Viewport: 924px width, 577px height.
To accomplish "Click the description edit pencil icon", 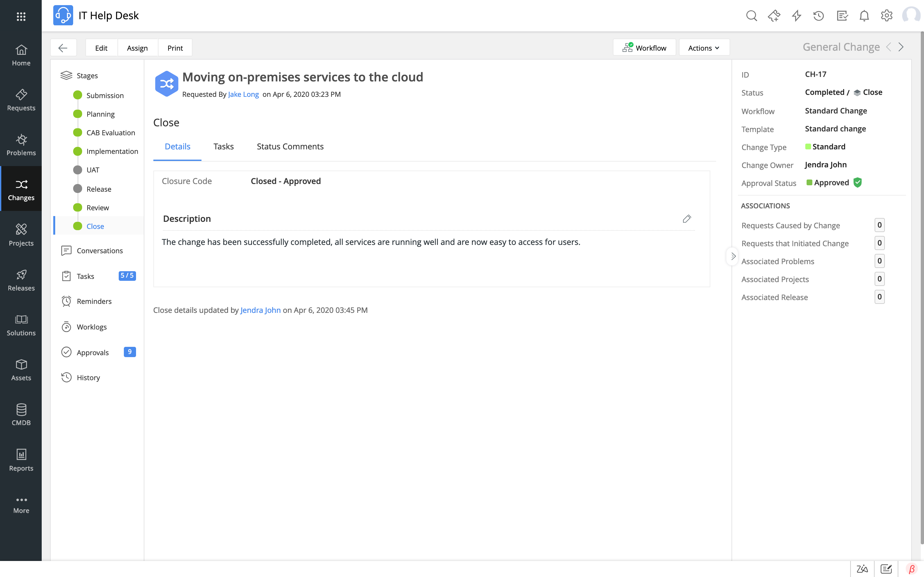I will 686,219.
